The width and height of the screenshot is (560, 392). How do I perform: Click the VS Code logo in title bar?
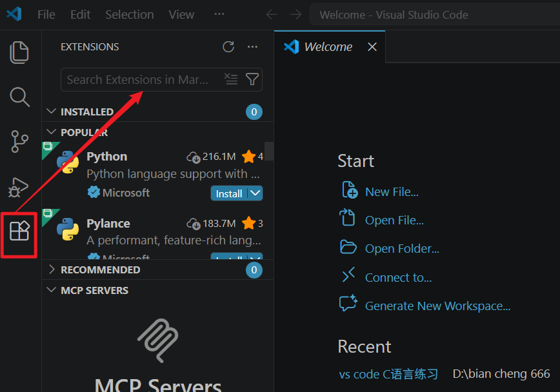[14, 14]
